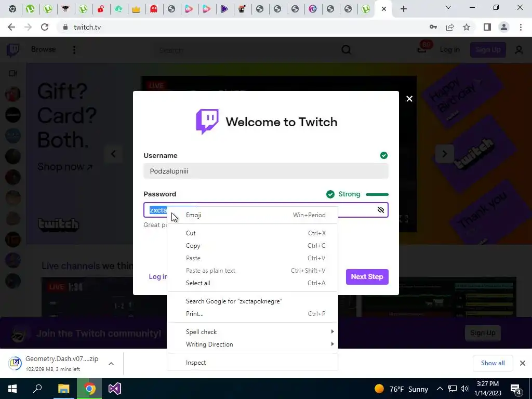Click the volume speaker icon in system tray
The image size is (532, 399).
pyautogui.click(x=464, y=389)
